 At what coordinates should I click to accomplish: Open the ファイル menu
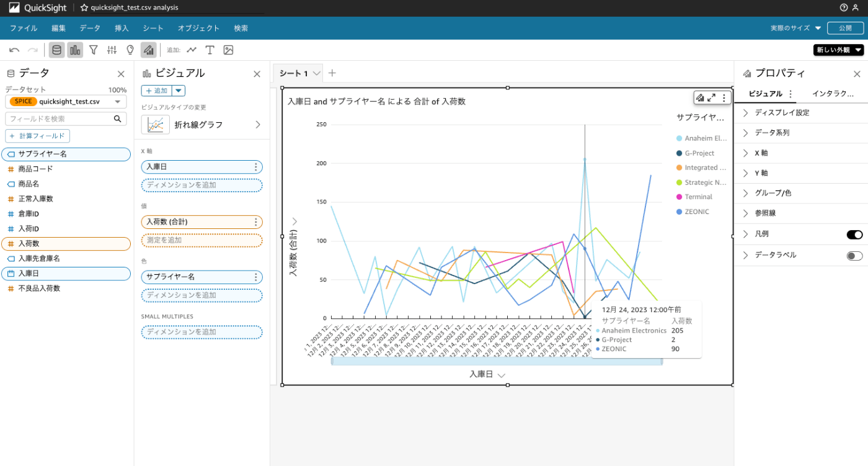click(24, 28)
